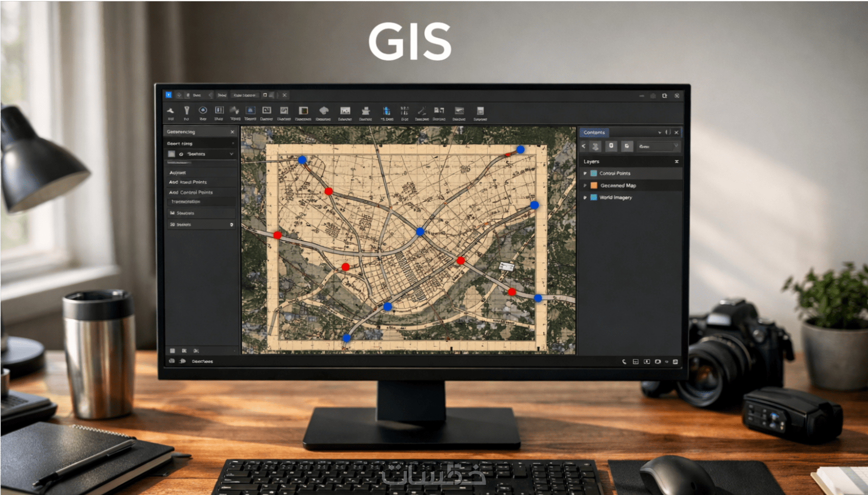
Task: Click the speech-bubble icon in the bottom-left status bar
Action: (x=182, y=361)
